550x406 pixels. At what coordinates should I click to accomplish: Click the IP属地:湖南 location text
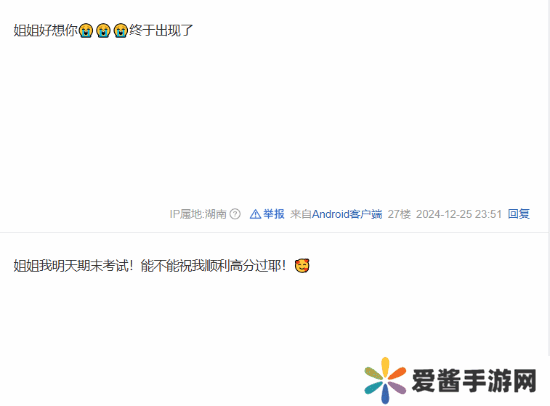pyautogui.click(x=198, y=214)
